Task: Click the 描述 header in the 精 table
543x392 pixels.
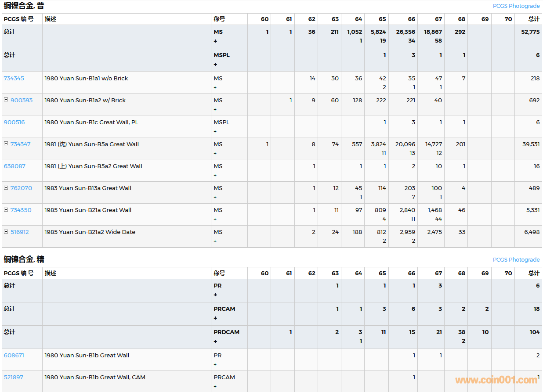Action: (51, 273)
